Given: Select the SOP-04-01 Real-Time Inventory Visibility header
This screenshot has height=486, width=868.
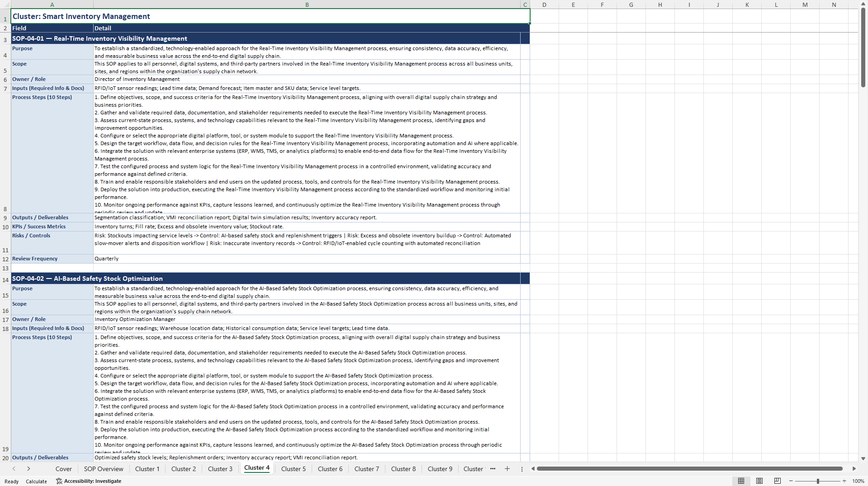Looking at the screenshot, I should (266, 38).
